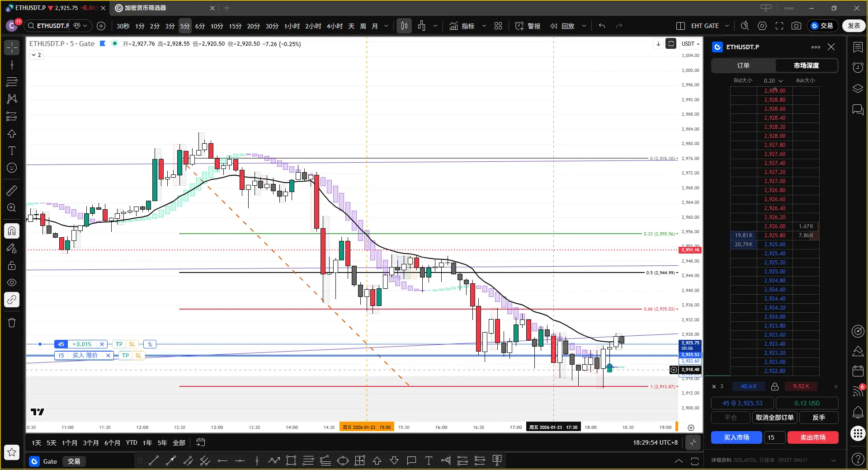Collapse the indicator legend showing 2
Screen dimensions: 868x470
(37, 55)
